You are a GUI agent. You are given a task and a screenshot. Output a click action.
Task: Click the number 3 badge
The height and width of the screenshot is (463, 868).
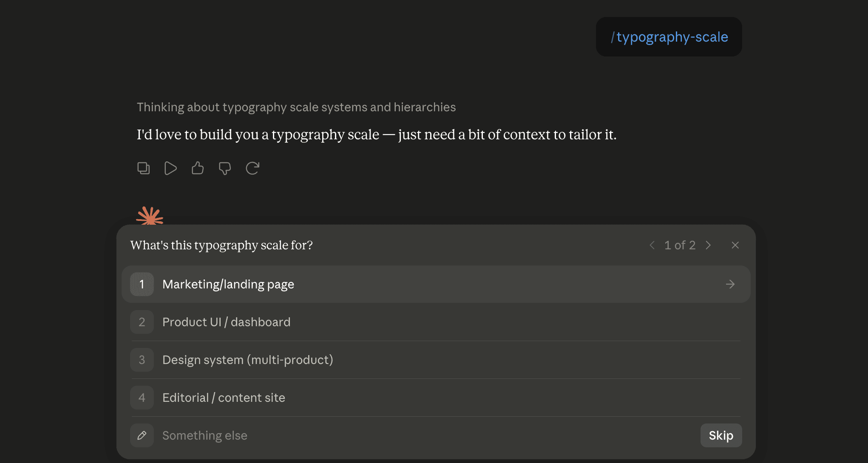tap(142, 360)
